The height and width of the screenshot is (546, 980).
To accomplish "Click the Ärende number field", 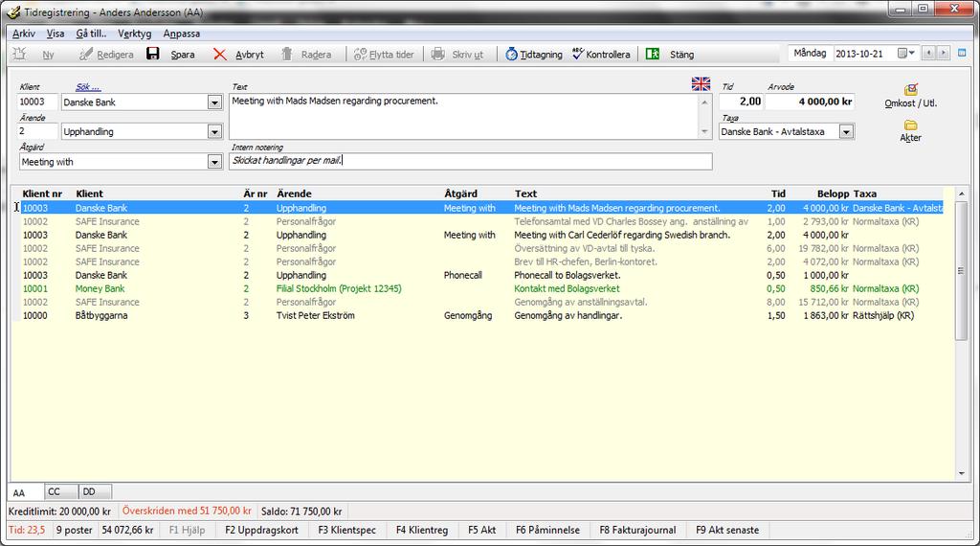I will click(37, 131).
